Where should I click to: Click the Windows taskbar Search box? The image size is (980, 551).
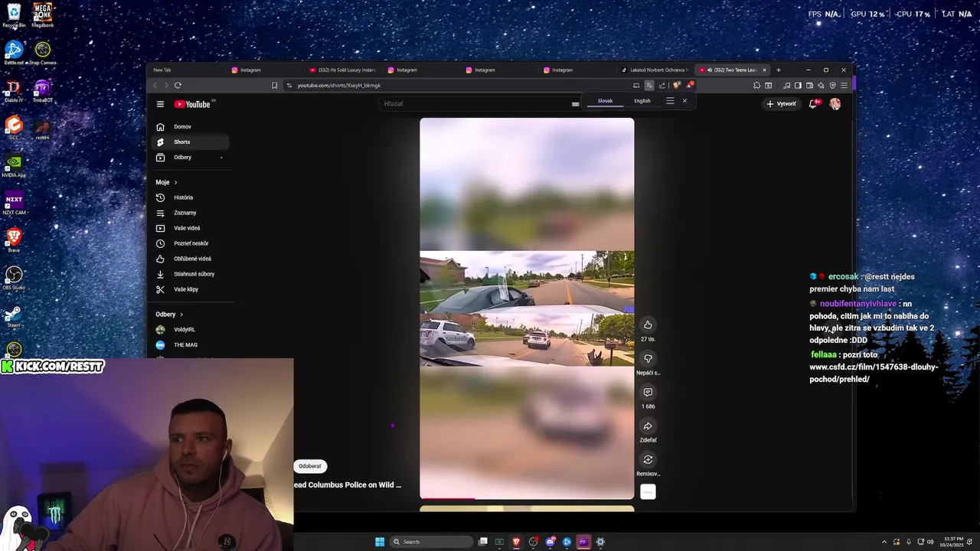click(x=431, y=542)
